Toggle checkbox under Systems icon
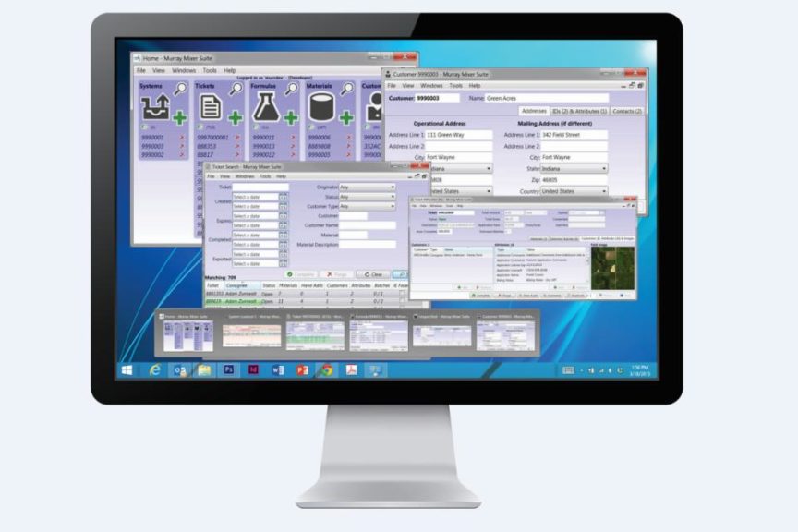The width and height of the screenshot is (798, 532). pos(145,127)
